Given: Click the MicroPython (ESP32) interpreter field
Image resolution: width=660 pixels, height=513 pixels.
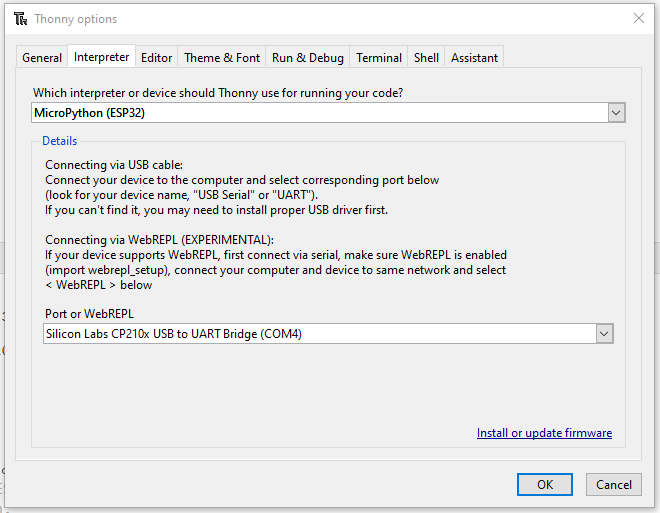Looking at the screenshot, I should [318, 113].
